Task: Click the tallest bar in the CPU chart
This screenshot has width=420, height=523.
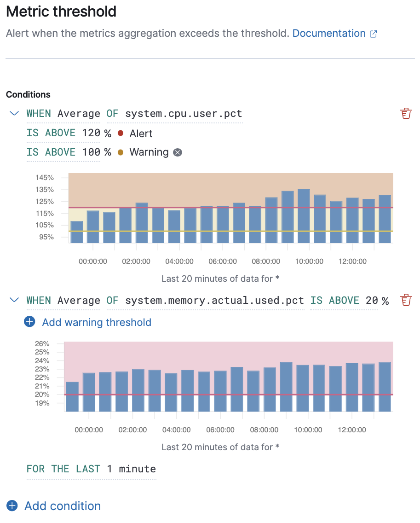Action: [304, 216]
